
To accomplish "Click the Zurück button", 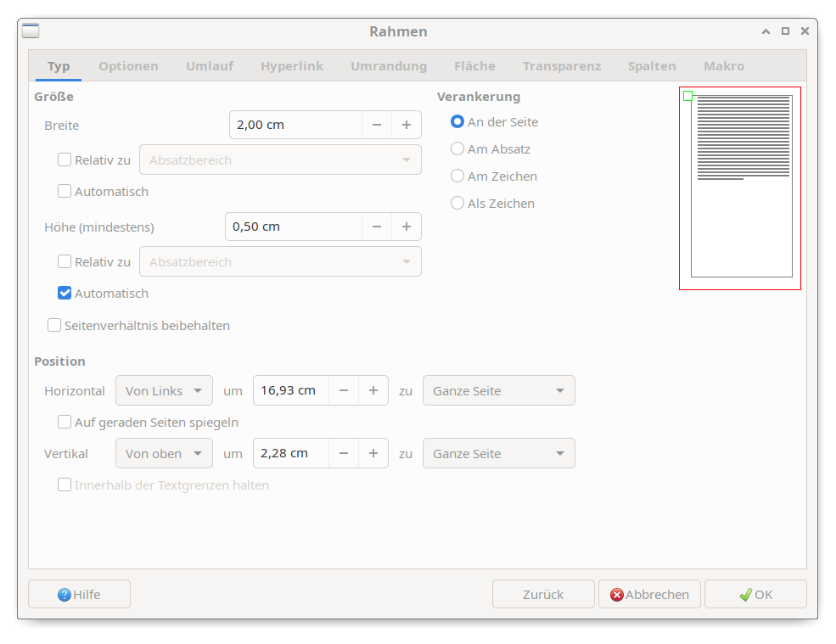I will click(x=543, y=595).
